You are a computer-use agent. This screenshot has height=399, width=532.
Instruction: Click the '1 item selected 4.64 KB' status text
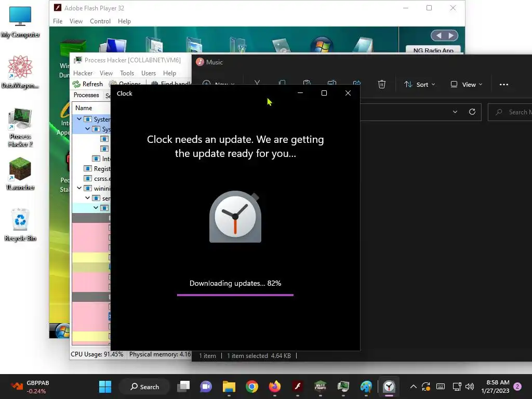pos(259,355)
